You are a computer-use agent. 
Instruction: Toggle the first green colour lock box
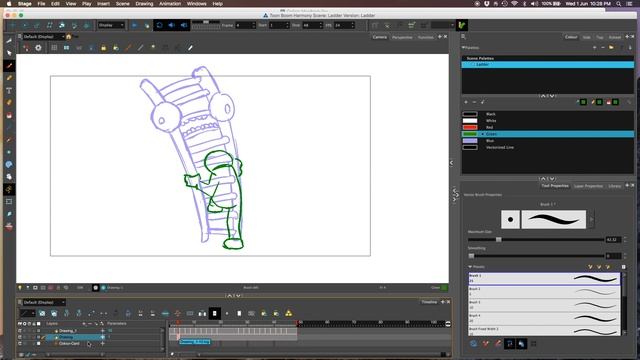click(584, 102)
